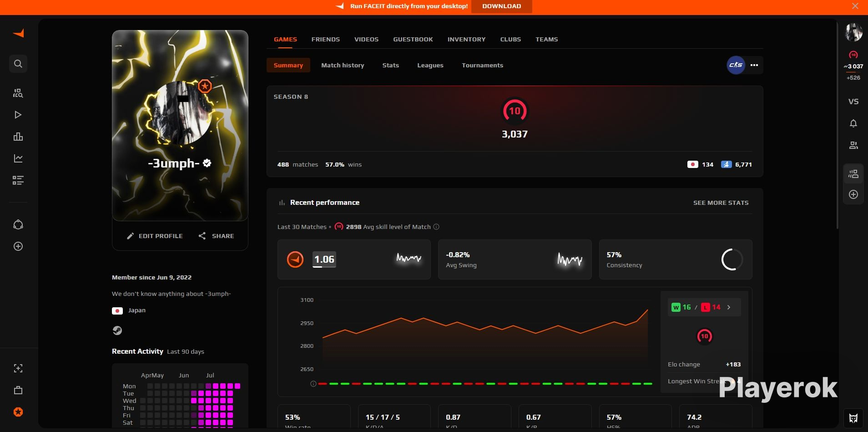This screenshot has height=432, width=868.
Task: Close the desktop download banner
Action: (x=855, y=6)
